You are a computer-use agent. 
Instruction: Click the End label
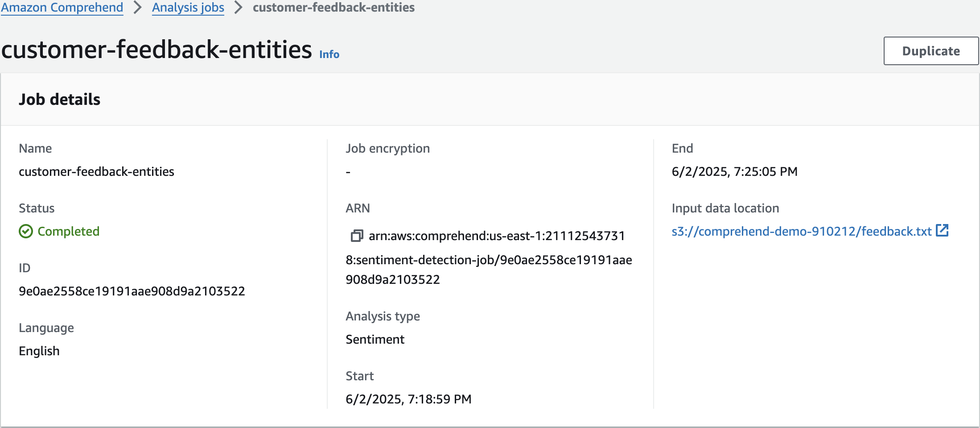click(682, 148)
